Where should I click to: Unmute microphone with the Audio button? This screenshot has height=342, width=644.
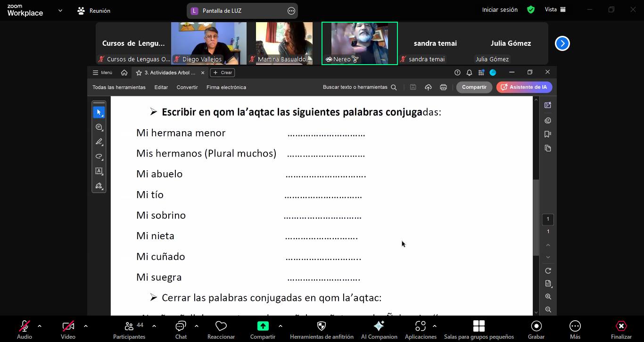click(x=25, y=329)
